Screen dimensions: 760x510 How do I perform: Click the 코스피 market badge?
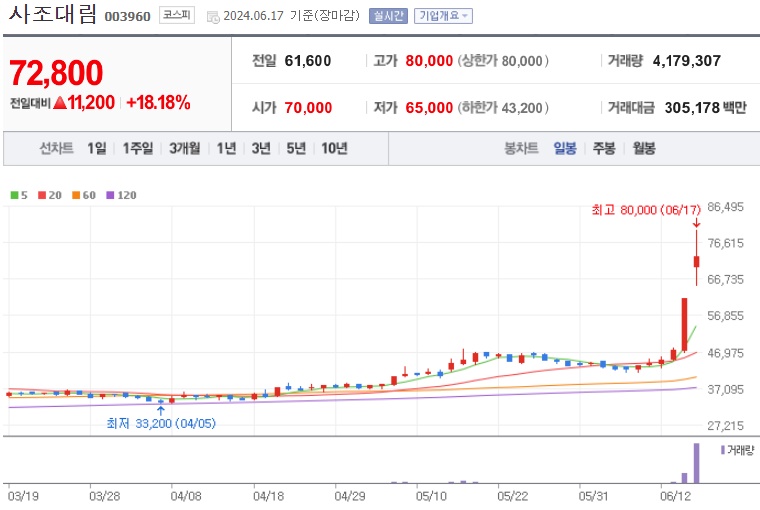coord(177,15)
